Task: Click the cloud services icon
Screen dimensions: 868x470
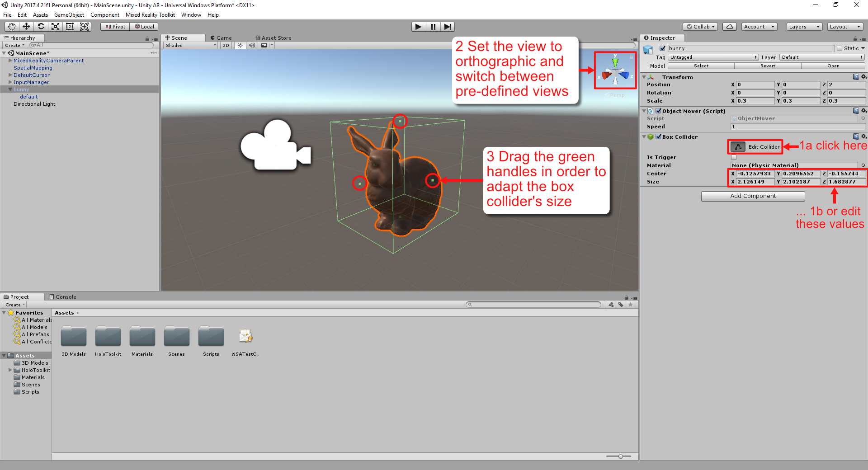Action: click(x=729, y=27)
